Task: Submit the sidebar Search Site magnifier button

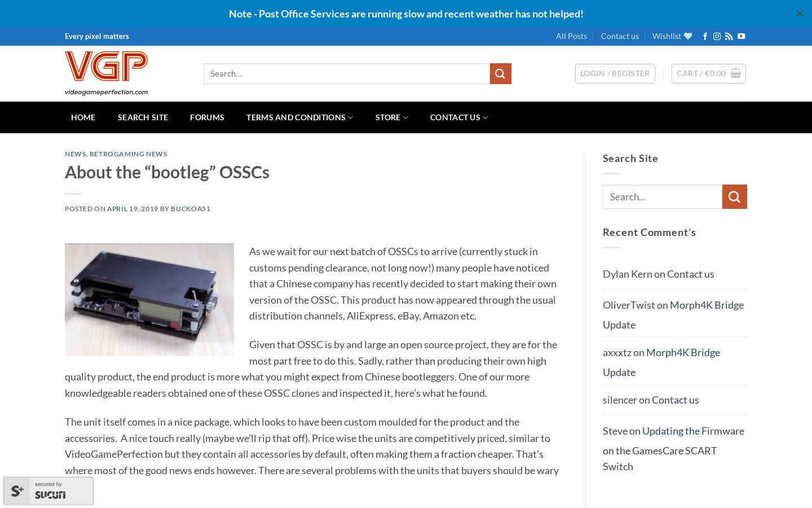Action: [x=734, y=196]
